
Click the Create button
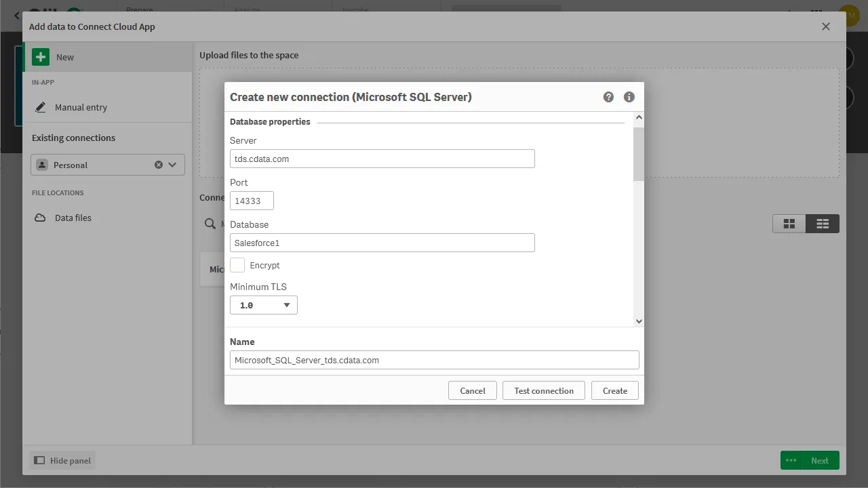[615, 390]
